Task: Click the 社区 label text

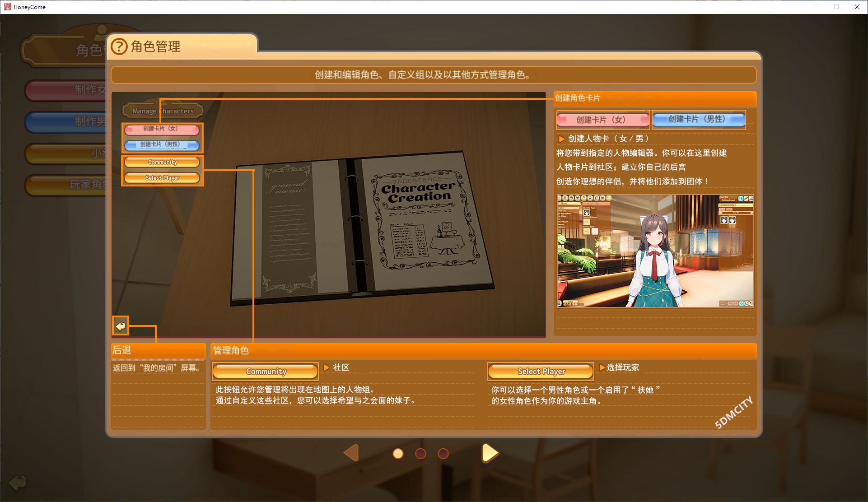Action: pos(341,367)
